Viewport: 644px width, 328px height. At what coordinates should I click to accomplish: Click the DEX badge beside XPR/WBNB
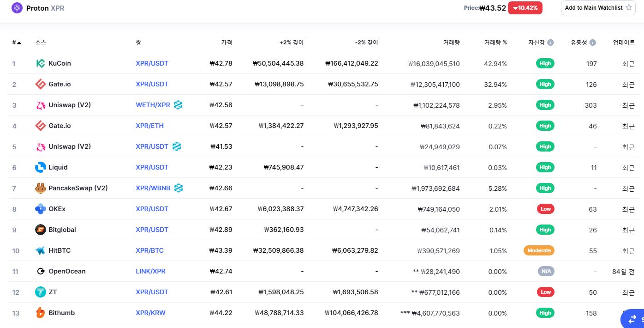(x=179, y=188)
